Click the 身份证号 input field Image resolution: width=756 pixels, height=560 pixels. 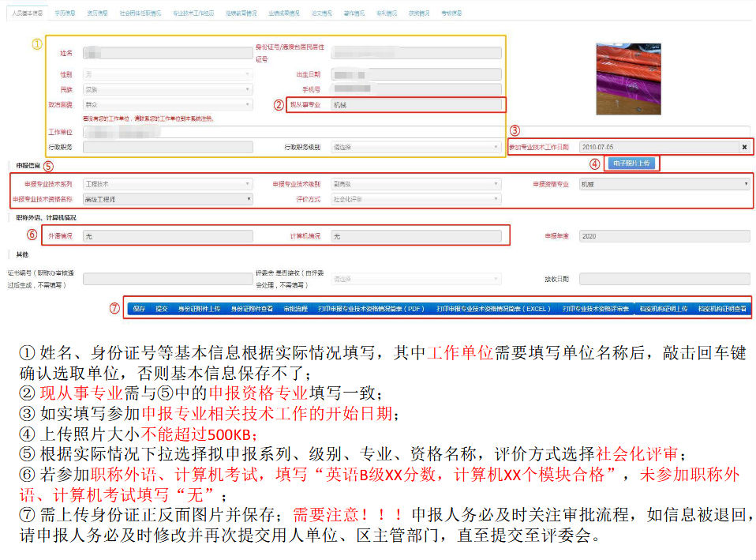pyautogui.click(x=416, y=53)
